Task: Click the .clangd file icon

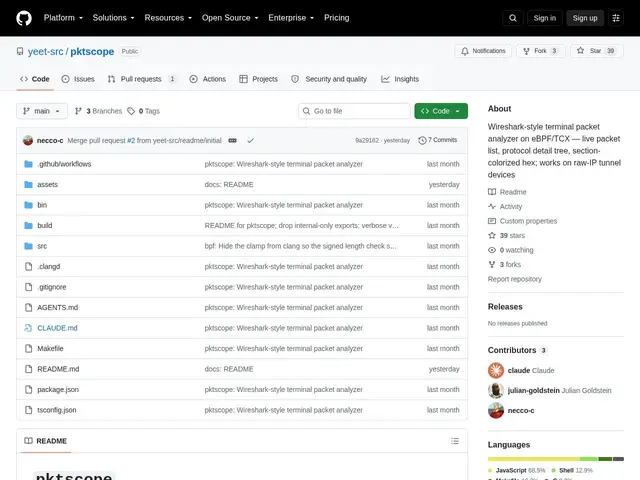Action: pyautogui.click(x=28, y=267)
